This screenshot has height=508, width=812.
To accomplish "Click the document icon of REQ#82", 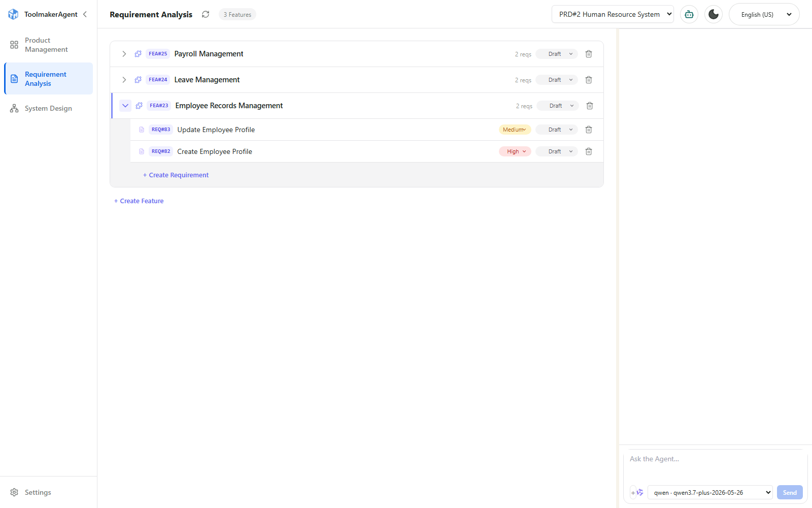I will [142, 151].
